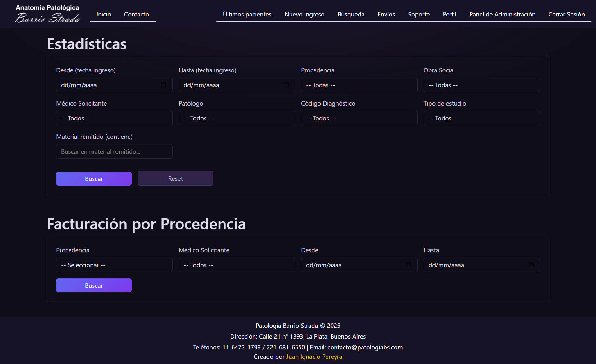Open the Código Diagnóstico dropdown

(359, 118)
